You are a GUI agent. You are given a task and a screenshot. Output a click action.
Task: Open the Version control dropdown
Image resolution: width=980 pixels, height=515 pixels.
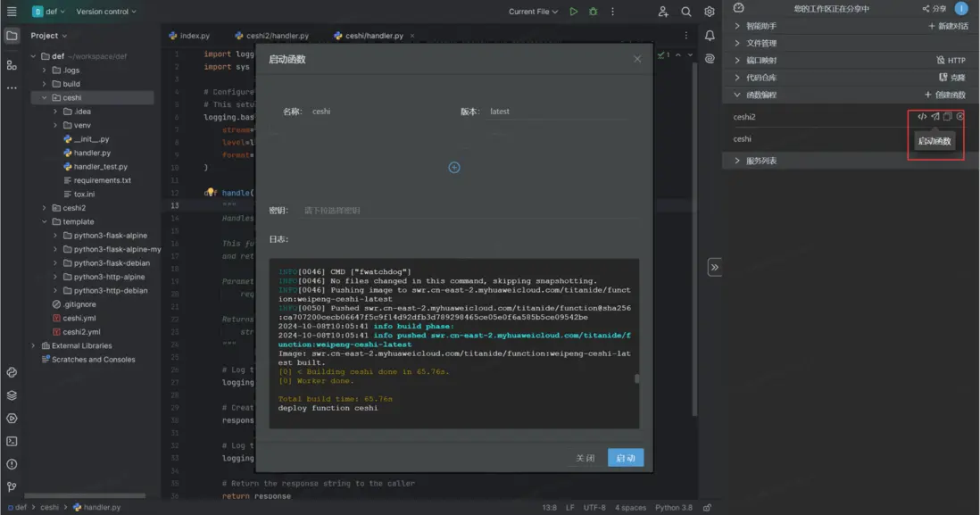pos(106,12)
